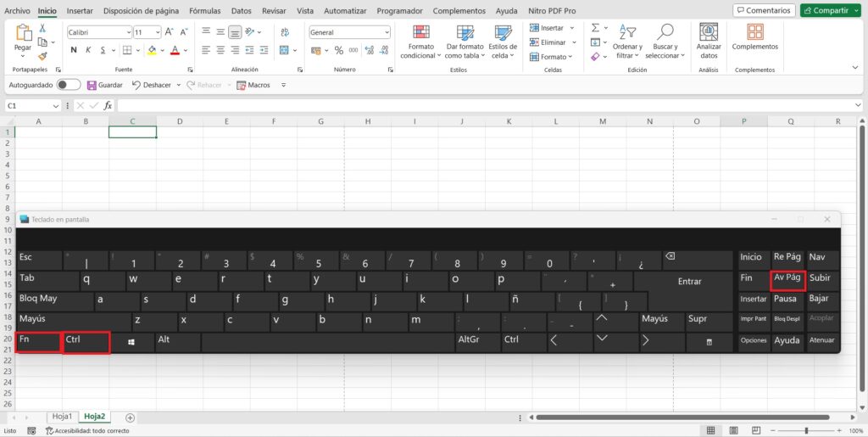Click the insert function fx icon
The height and width of the screenshot is (437, 868).
(108, 105)
